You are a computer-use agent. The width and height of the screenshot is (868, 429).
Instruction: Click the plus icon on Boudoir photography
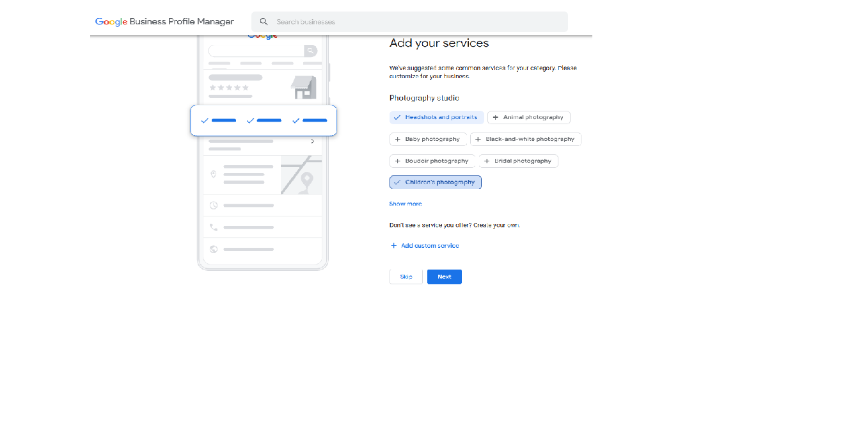(398, 161)
